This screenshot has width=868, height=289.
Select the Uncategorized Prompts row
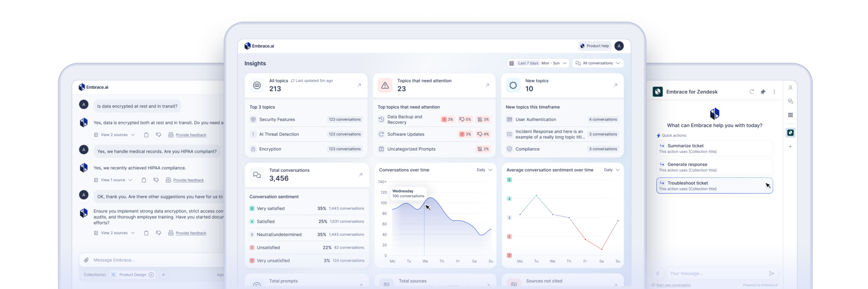tap(434, 149)
